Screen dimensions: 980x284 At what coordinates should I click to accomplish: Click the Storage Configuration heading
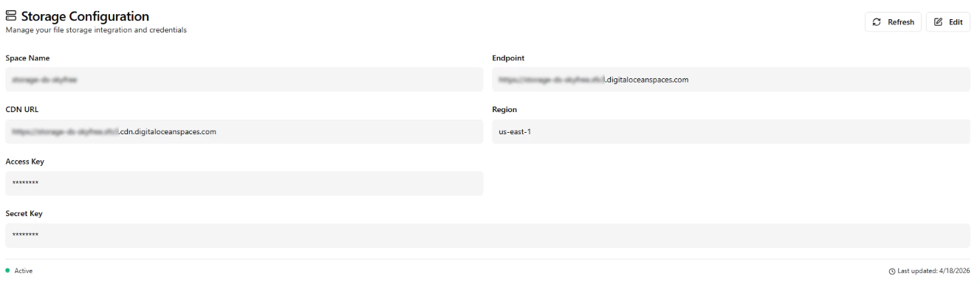(x=84, y=16)
